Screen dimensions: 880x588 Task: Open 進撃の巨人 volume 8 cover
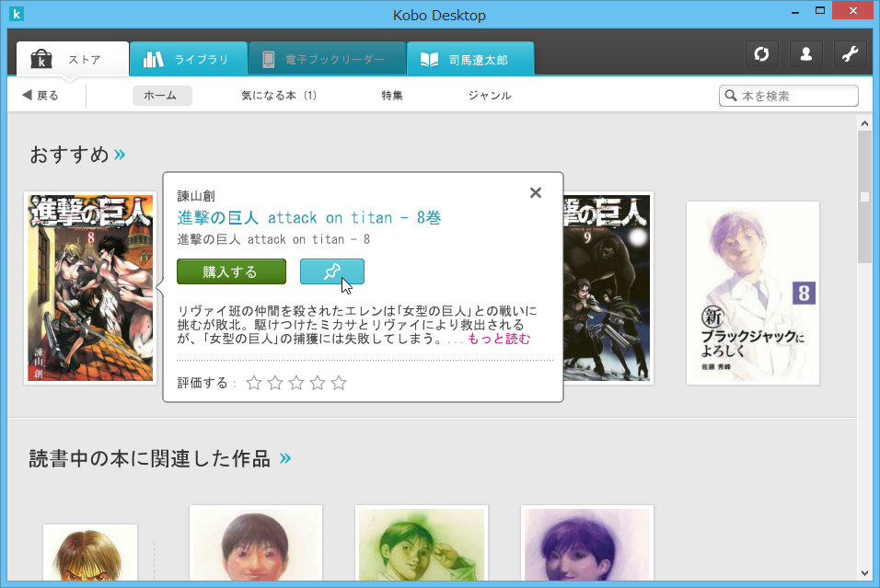[90, 288]
